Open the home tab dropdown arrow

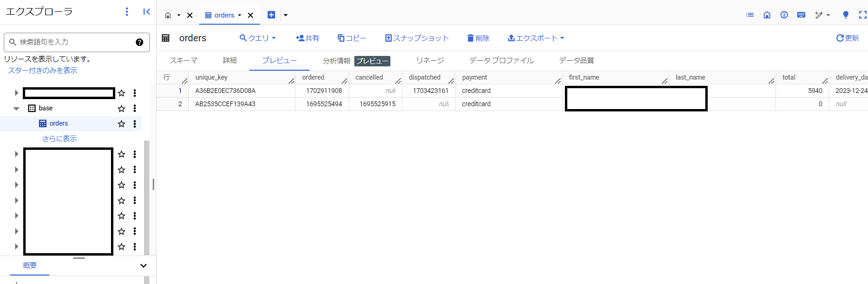[179, 15]
